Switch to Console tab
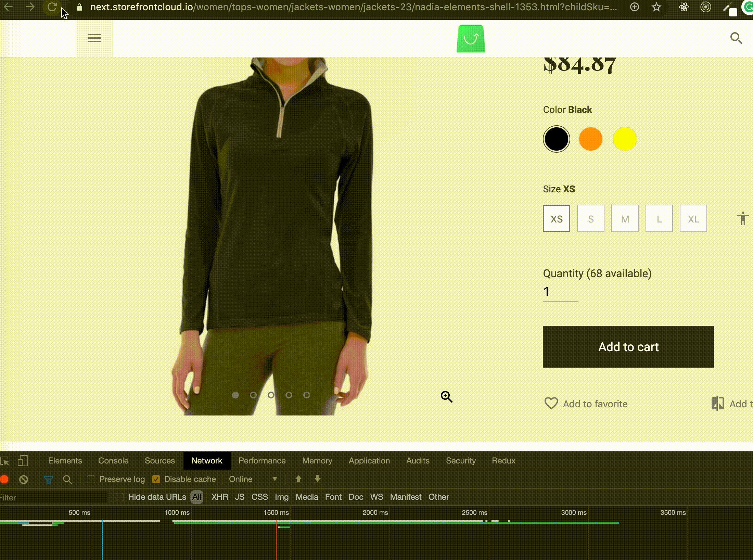Screen dimensions: 753x560 [x=113, y=461]
